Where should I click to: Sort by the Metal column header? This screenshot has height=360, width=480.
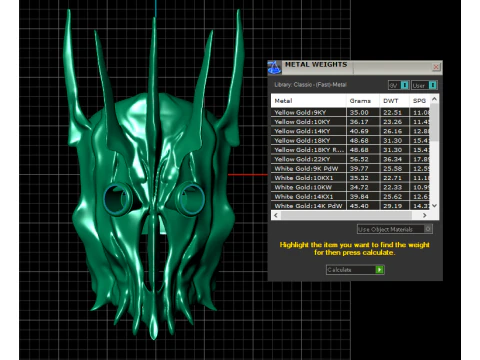coord(308,101)
